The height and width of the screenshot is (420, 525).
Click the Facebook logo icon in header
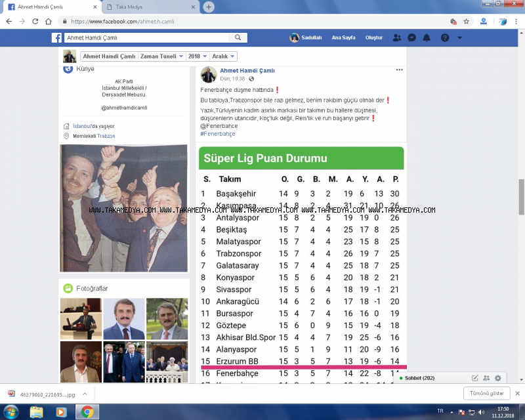pyautogui.click(x=56, y=38)
